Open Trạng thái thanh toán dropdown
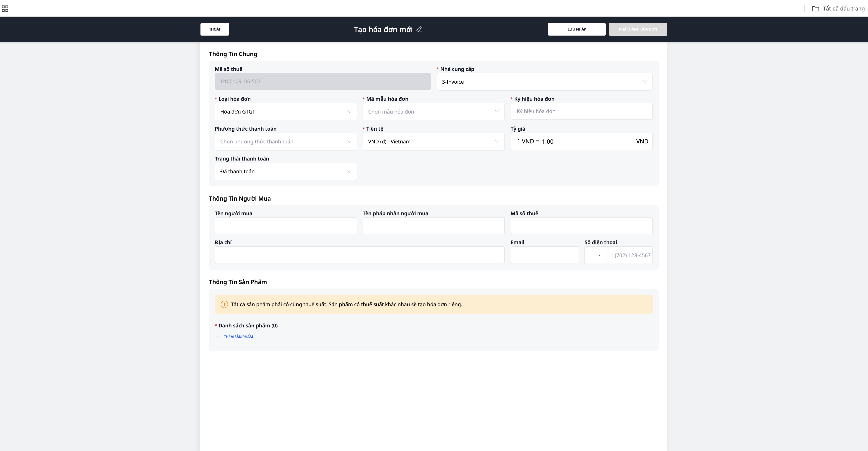Screen dimensions: 868x451 (285, 172)
